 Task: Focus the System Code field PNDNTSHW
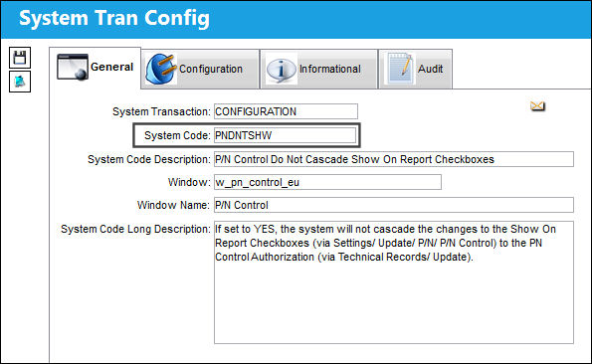click(285, 135)
